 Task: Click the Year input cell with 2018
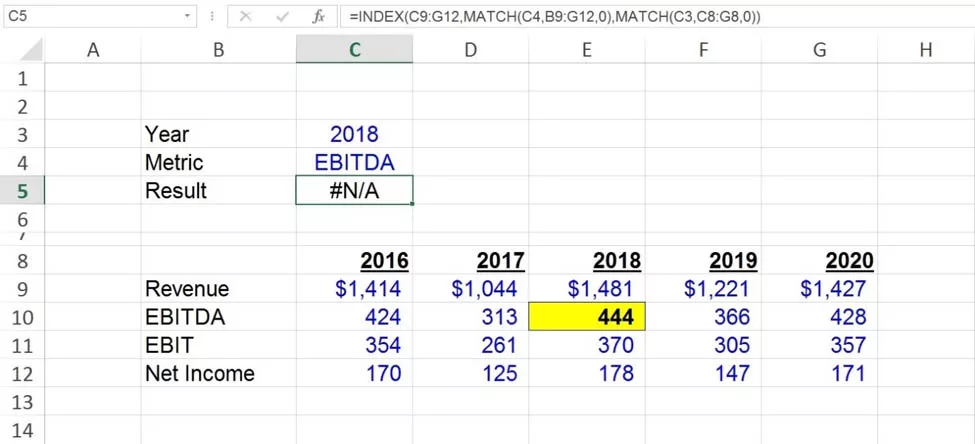(354, 134)
